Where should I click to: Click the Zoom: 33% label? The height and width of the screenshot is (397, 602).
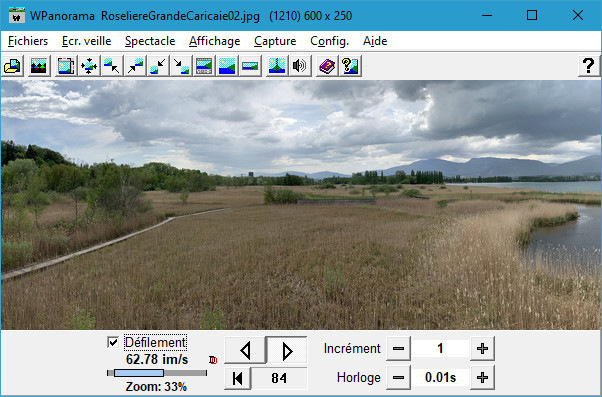tap(156, 386)
